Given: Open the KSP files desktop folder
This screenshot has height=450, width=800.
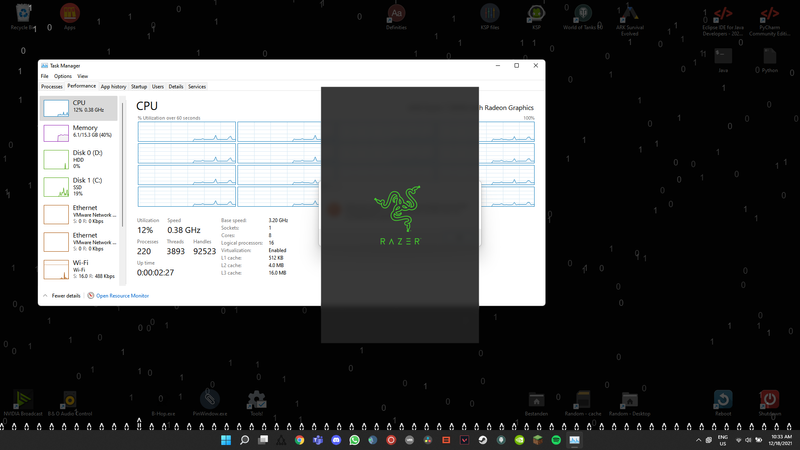Looking at the screenshot, I should click(x=490, y=17).
